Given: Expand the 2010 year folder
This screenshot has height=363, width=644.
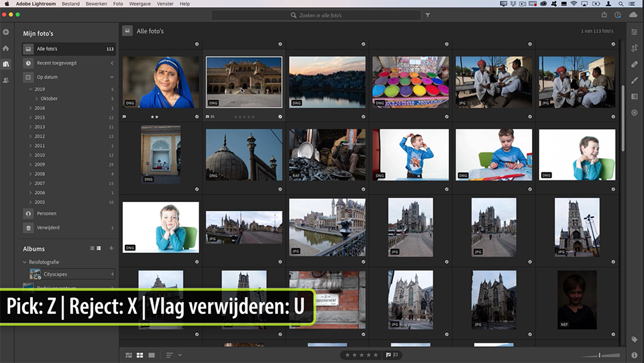Looking at the screenshot, I should pos(30,155).
